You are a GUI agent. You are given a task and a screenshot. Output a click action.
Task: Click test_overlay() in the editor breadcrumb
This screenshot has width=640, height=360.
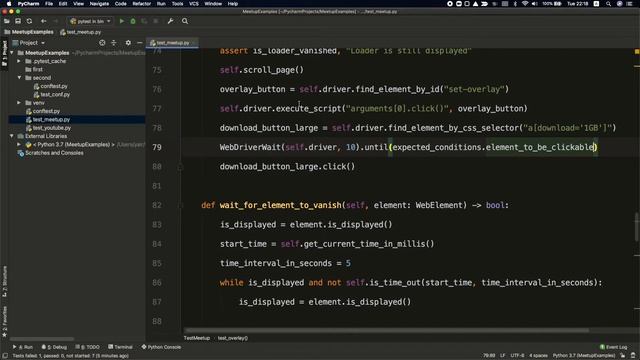coord(233,338)
